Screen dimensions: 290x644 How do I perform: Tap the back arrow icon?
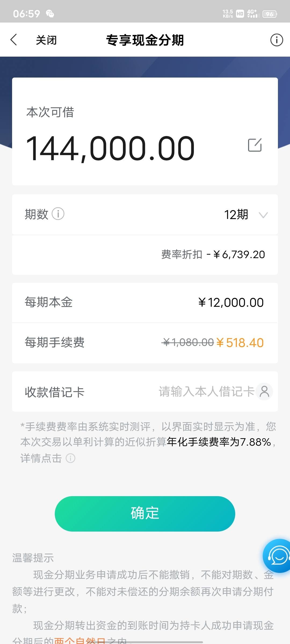coord(14,40)
